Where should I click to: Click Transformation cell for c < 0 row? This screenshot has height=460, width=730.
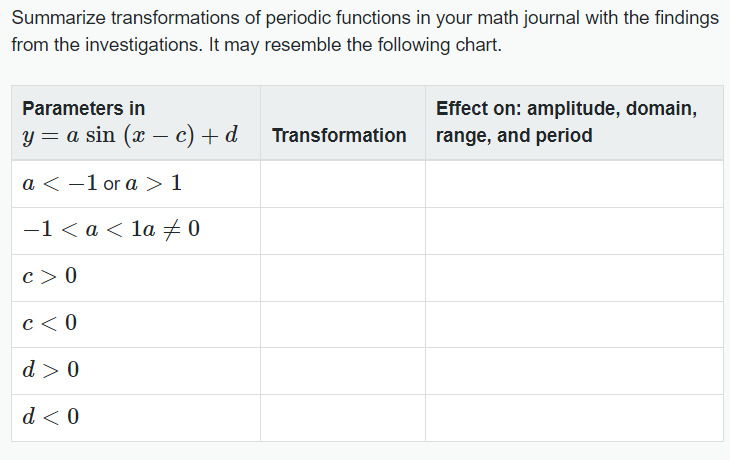tap(342, 324)
